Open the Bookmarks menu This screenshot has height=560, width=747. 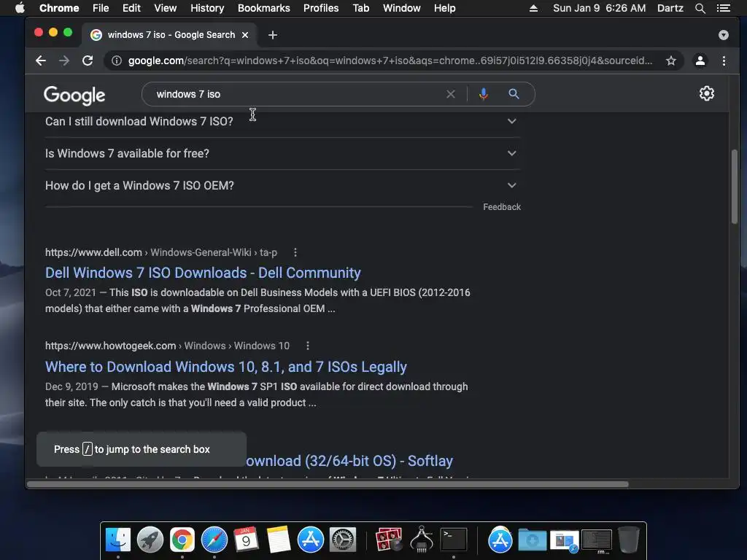click(263, 8)
